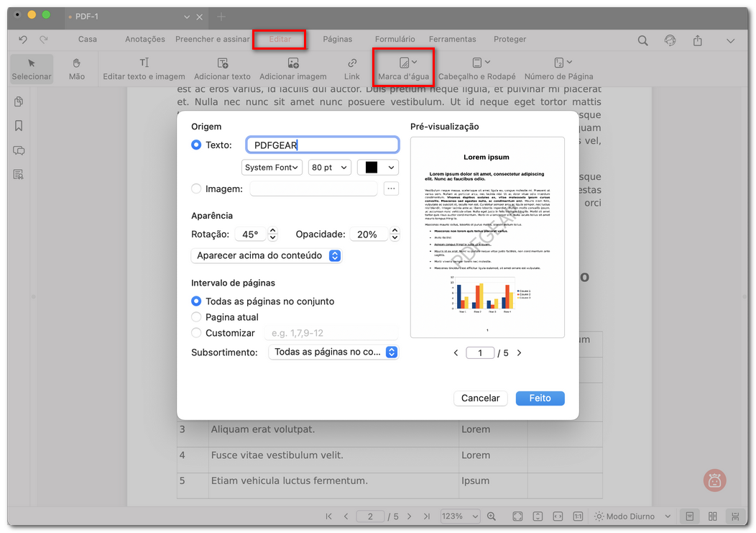The image size is (756, 533).
Task: Open the comments panel in the sidebar
Action: click(18, 148)
